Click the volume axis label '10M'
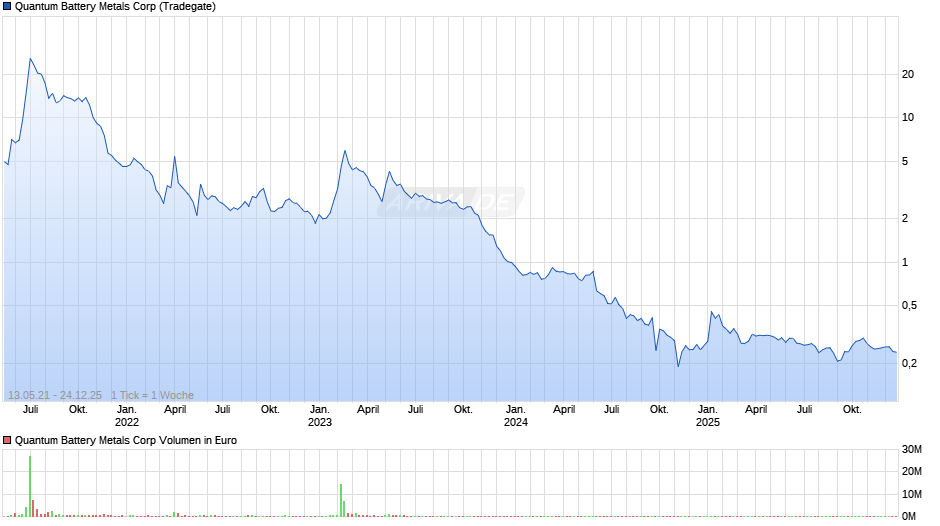Screen dimensions: 940x526 pos(912,494)
